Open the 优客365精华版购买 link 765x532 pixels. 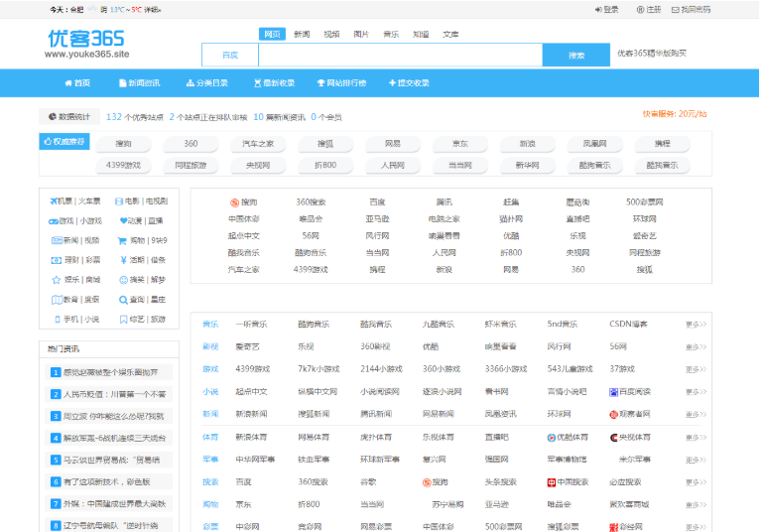(652, 54)
